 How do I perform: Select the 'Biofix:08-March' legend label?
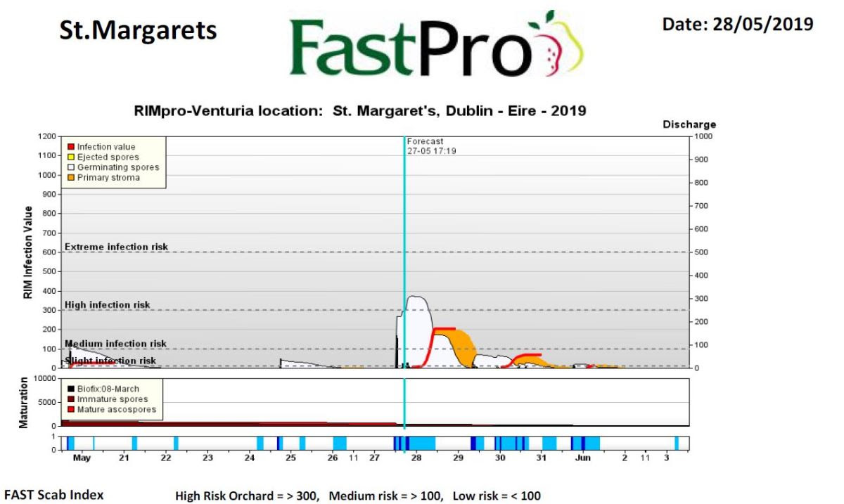(108, 389)
